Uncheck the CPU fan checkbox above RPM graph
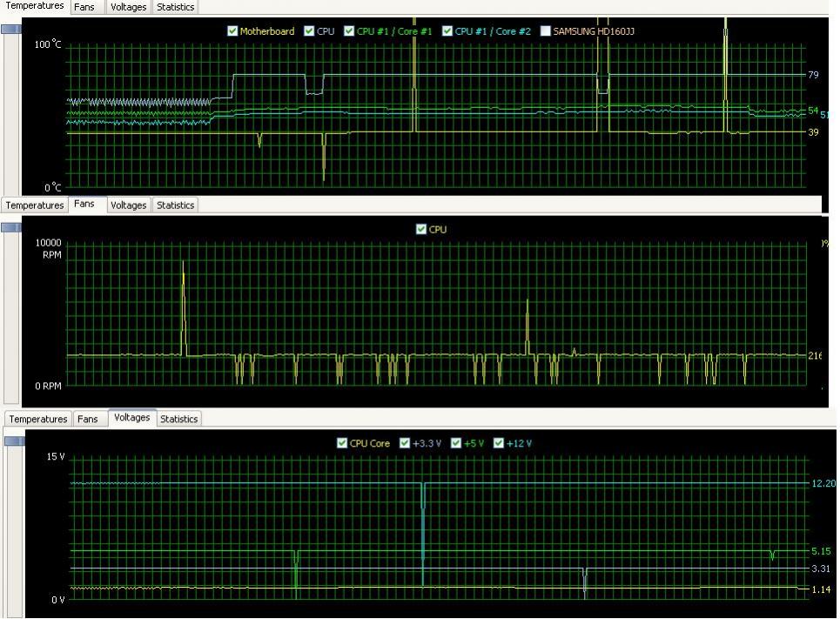This screenshot has width=840, height=619. [x=422, y=230]
